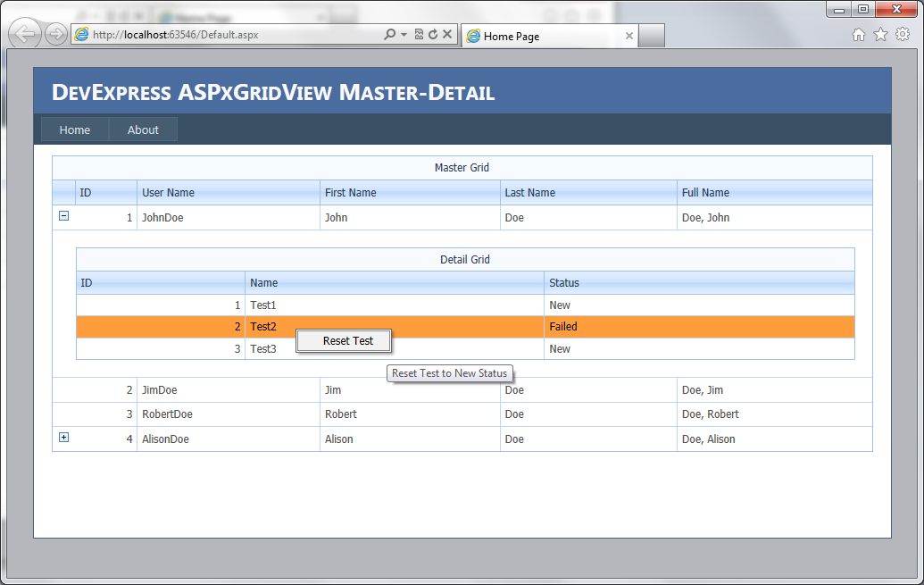Screen dimensions: 924x585
Task: Expand the AlisonDoe master row
Action: tap(63, 437)
